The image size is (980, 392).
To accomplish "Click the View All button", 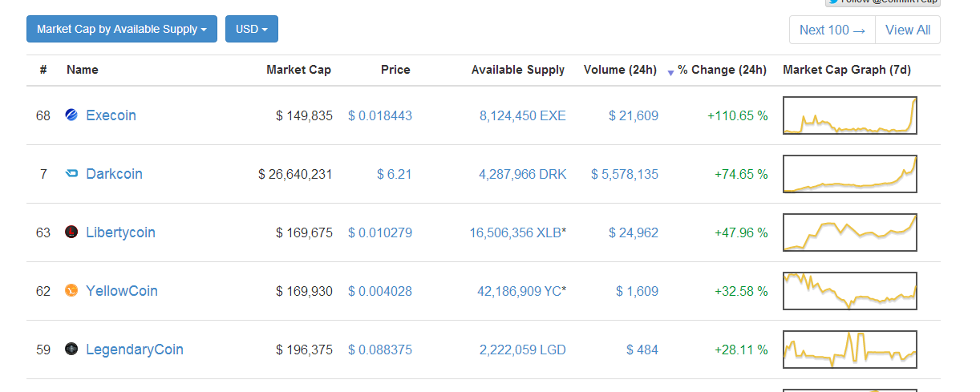I will point(908,30).
